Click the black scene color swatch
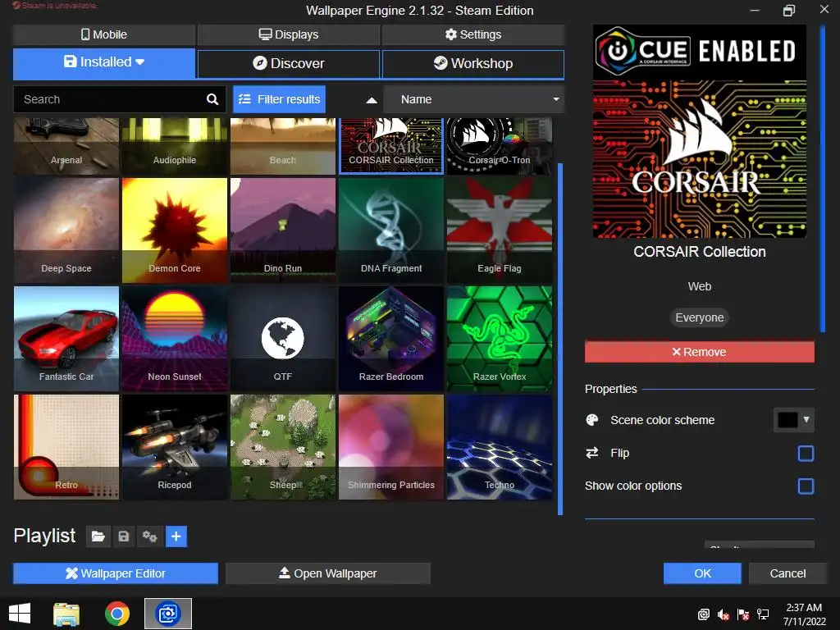Image resolution: width=840 pixels, height=630 pixels. tap(787, 420)
